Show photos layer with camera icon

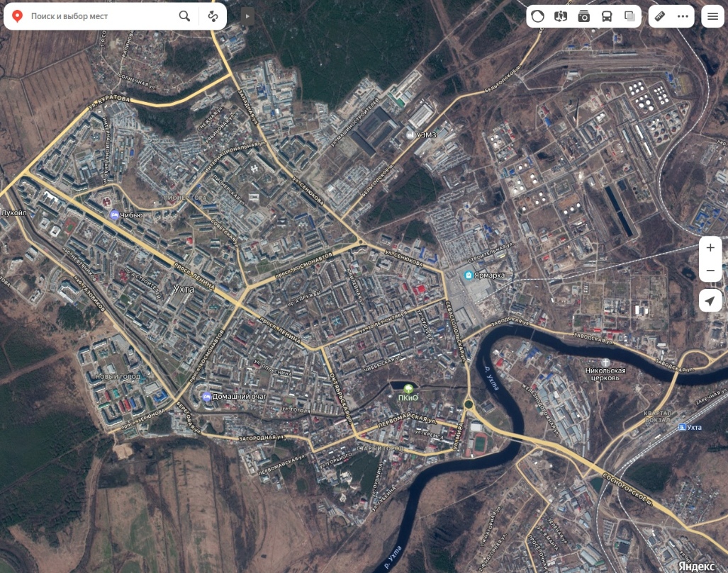pos(583,16)
